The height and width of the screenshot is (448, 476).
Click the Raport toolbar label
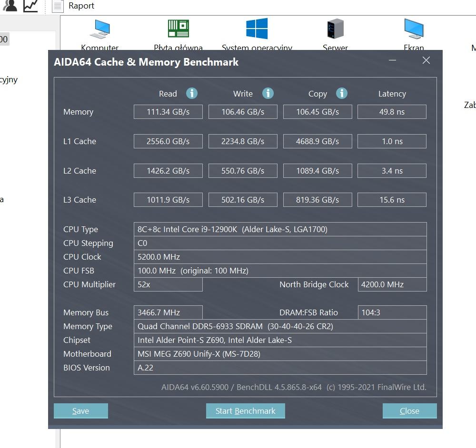[81, 6]
